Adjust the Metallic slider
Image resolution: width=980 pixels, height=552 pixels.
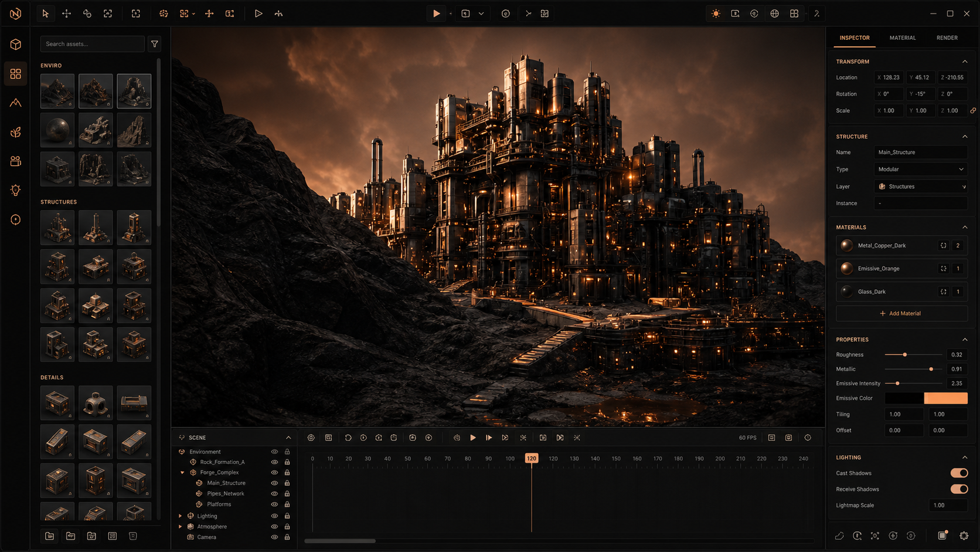tap(913, 369)
